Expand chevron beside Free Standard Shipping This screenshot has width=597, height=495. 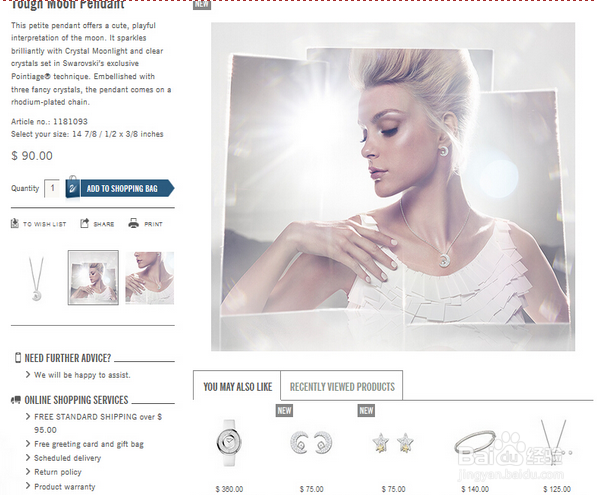pos(28,417)
